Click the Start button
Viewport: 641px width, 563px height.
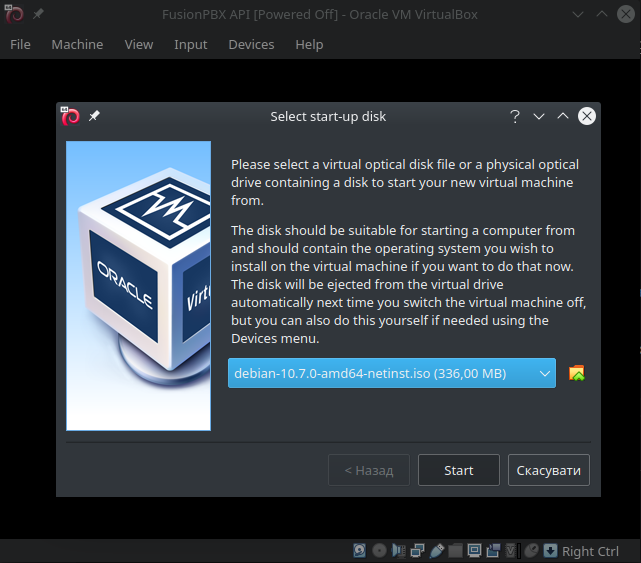(459, 470)
